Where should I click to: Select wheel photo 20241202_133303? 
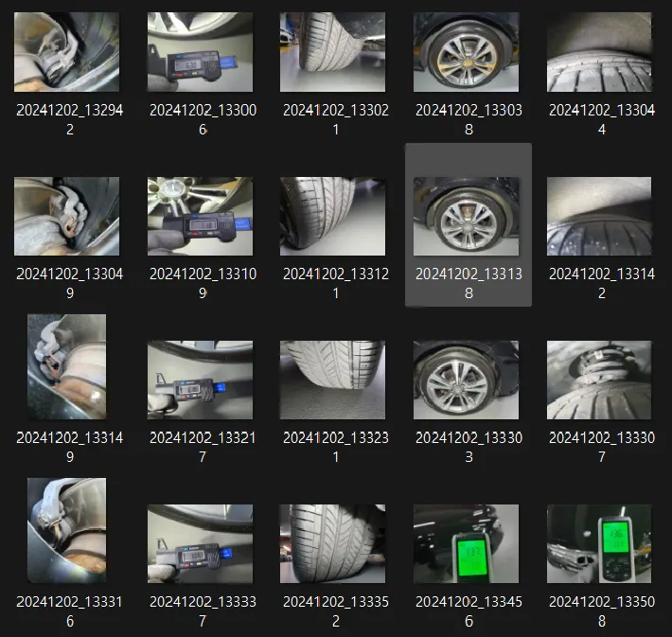tap(466, 380)
